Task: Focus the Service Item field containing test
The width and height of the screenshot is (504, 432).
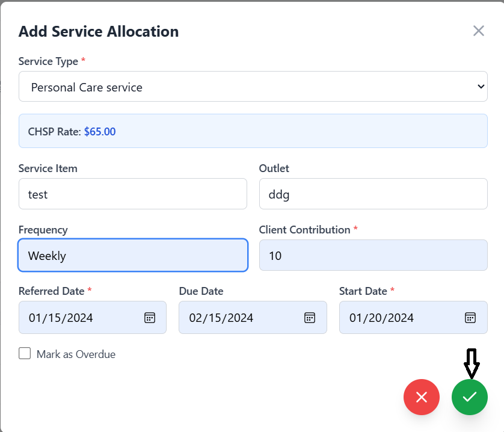Action: click(132, 194)
